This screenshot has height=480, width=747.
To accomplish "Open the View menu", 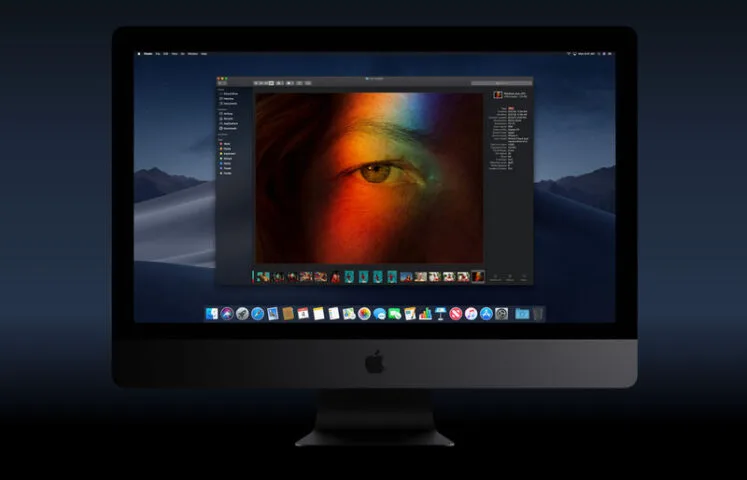I will tap(174, 54).
